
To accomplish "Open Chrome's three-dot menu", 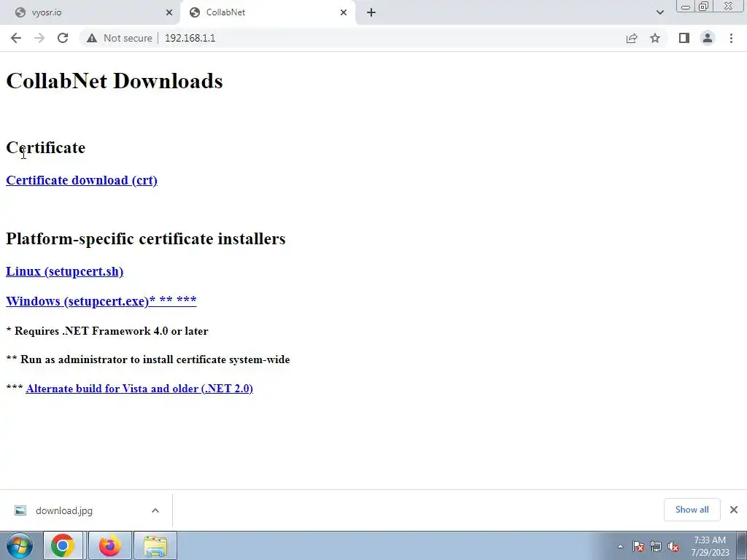I will coord(731,38).
